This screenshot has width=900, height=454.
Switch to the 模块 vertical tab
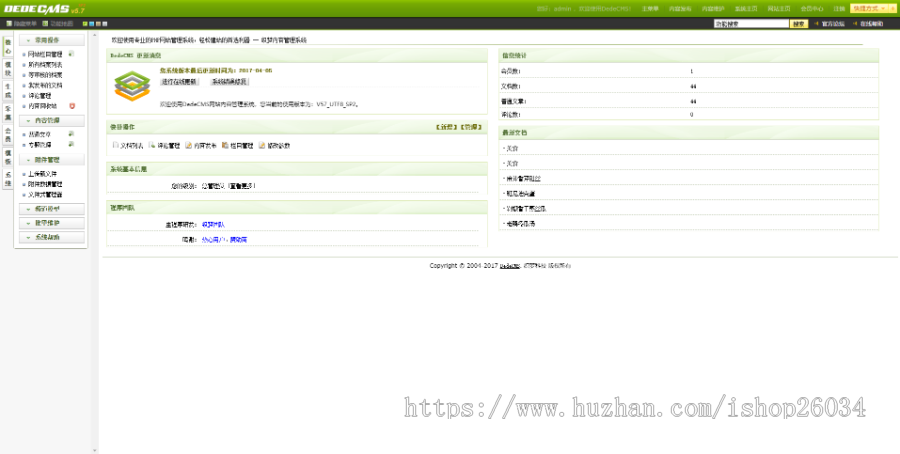point(8,69)
